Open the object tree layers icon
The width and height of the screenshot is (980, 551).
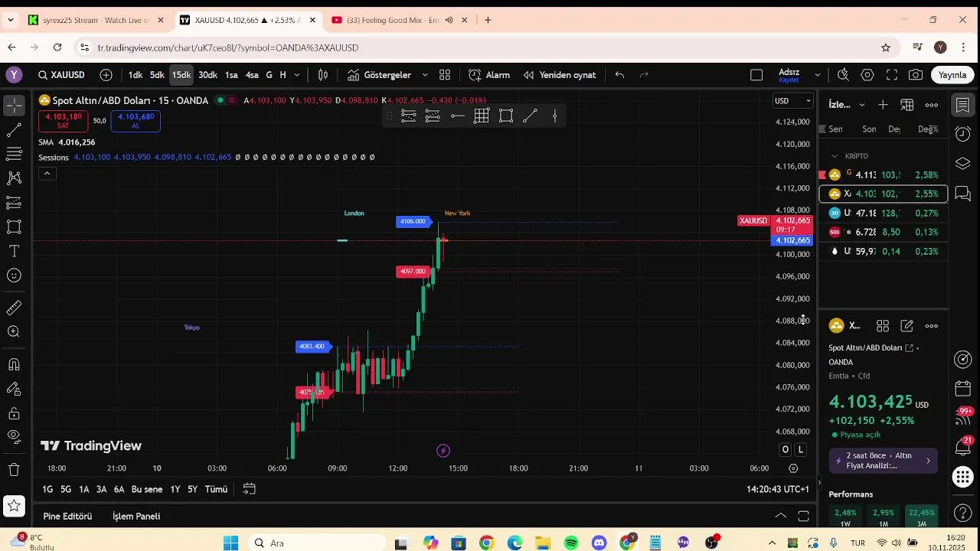pos(963,164)
